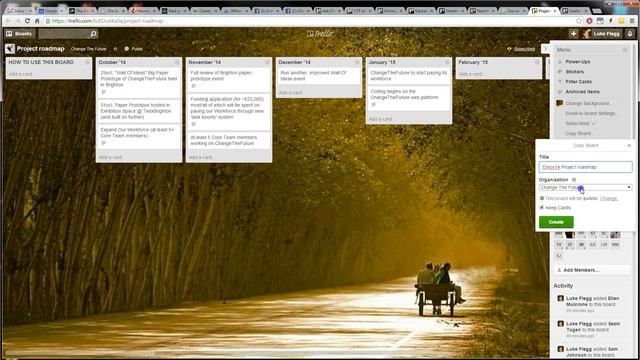Viewport: 640px width, 360px height.
Task: Switch to the first browser tab
Action: coord(19,11)
